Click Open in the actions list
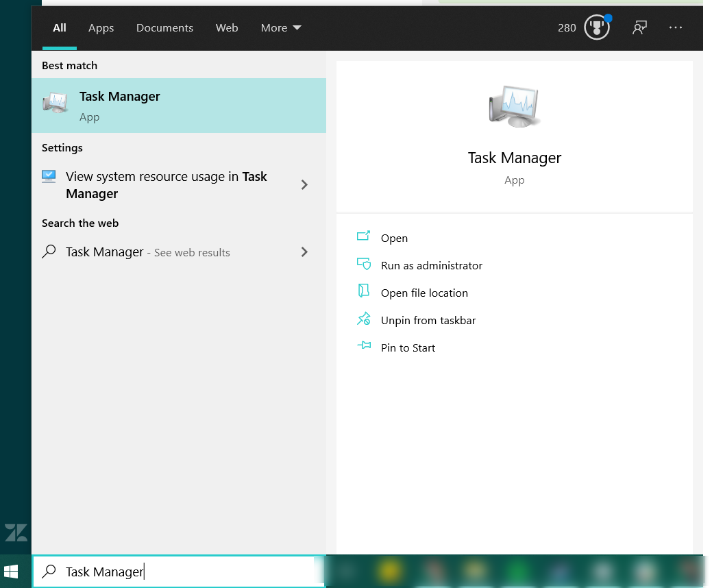 coord(394,238)
